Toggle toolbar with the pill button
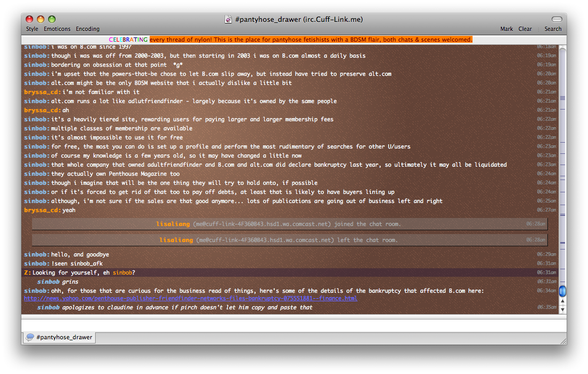Viewport: 588px width, 374px height. [557, 19]
